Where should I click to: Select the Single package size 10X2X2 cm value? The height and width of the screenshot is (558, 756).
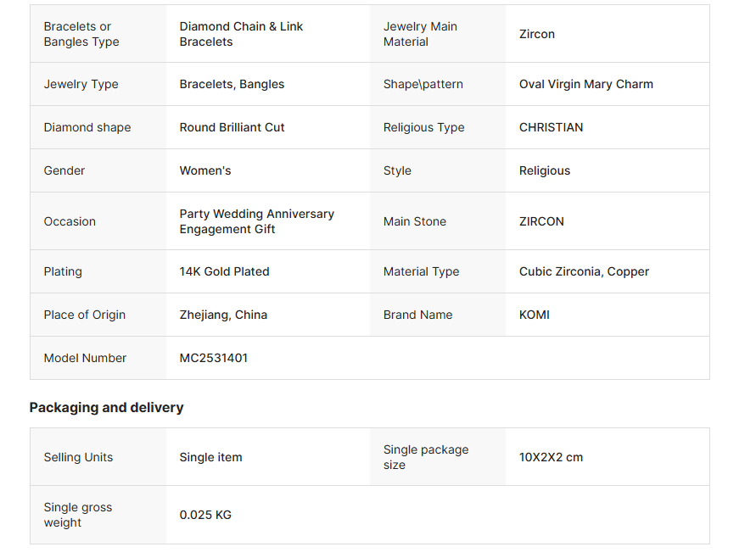point(551,457)
